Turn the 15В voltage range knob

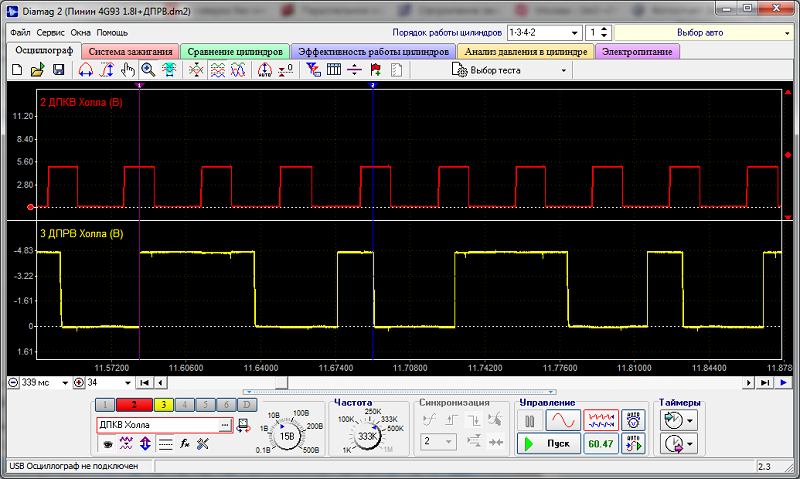tap(287, 436)
